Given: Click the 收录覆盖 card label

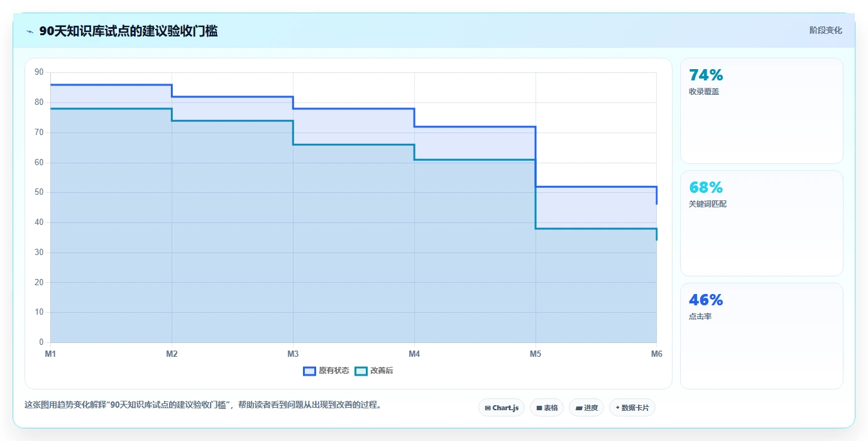Looking at the screenshot, I should (x=704, y=92).
